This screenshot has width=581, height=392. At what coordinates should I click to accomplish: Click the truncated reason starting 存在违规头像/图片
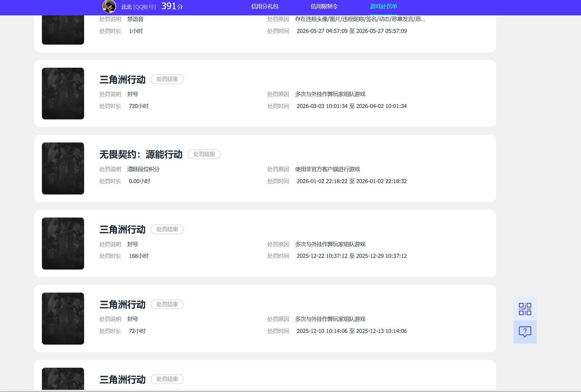(x=360, y=19)
